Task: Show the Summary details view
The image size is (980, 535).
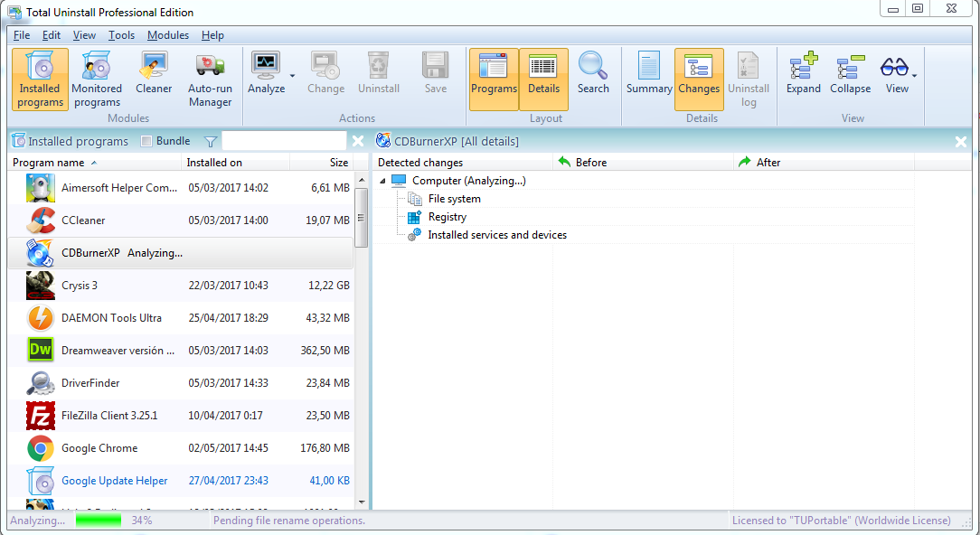Action: pos(649,73)
